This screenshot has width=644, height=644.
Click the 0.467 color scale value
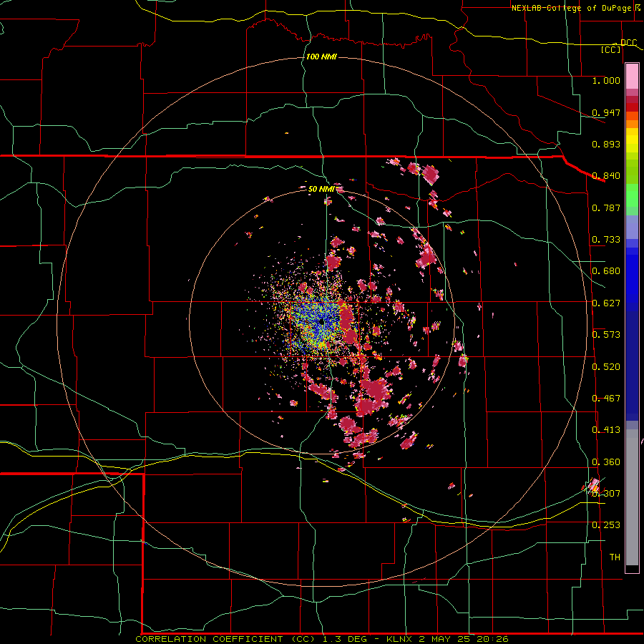pos(606,399)
